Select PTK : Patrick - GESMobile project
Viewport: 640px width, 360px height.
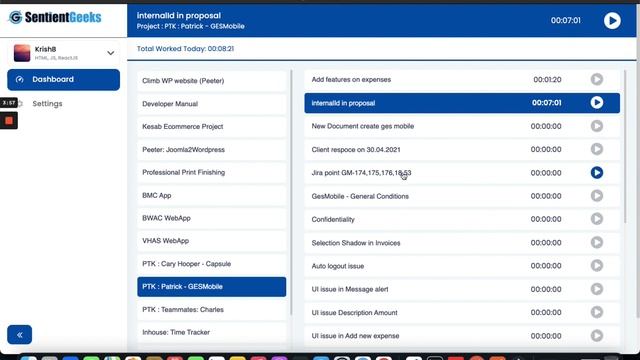tap(211, 287)
